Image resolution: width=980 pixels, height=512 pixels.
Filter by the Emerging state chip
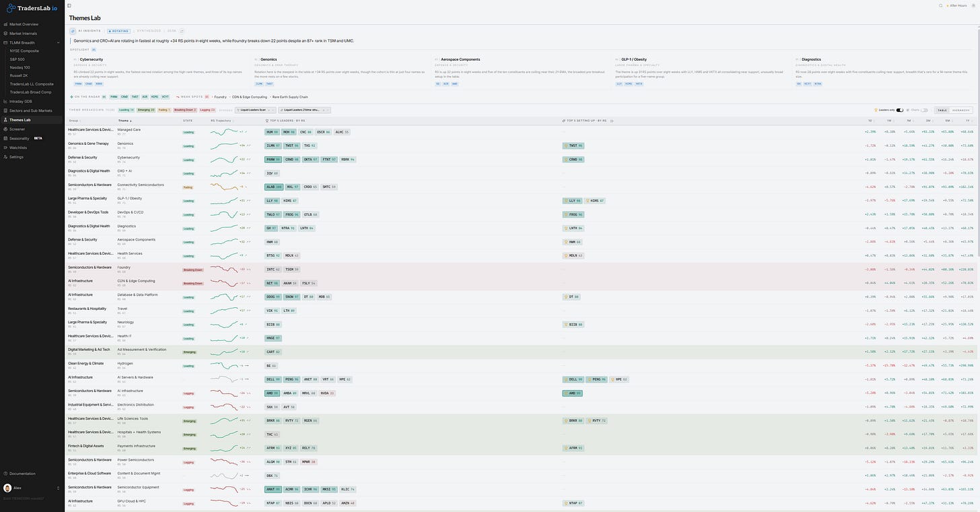(146, 110)
